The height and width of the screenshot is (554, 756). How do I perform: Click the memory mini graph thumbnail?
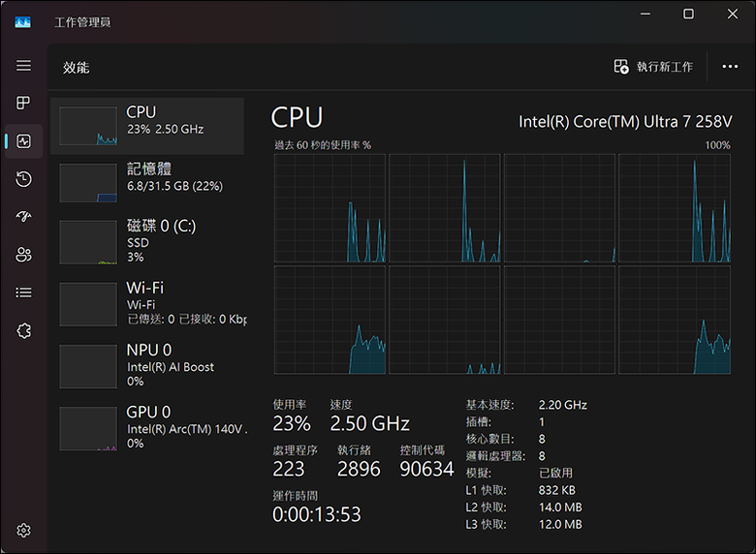click(88, 183)
